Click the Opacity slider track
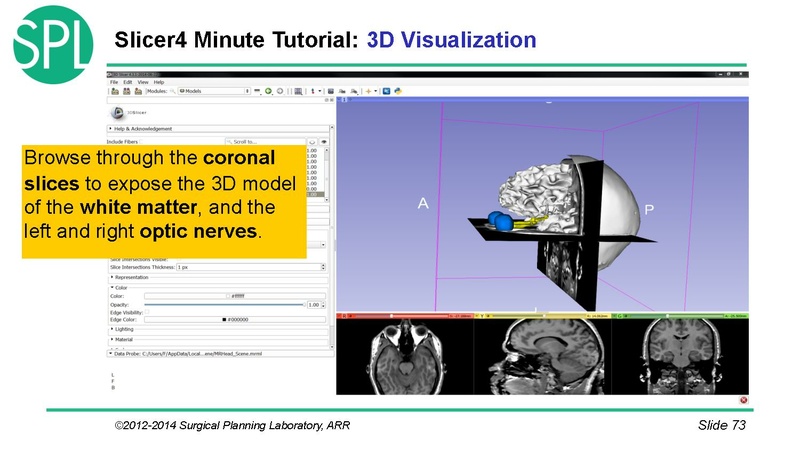800x450 pixels. [224, 305]
